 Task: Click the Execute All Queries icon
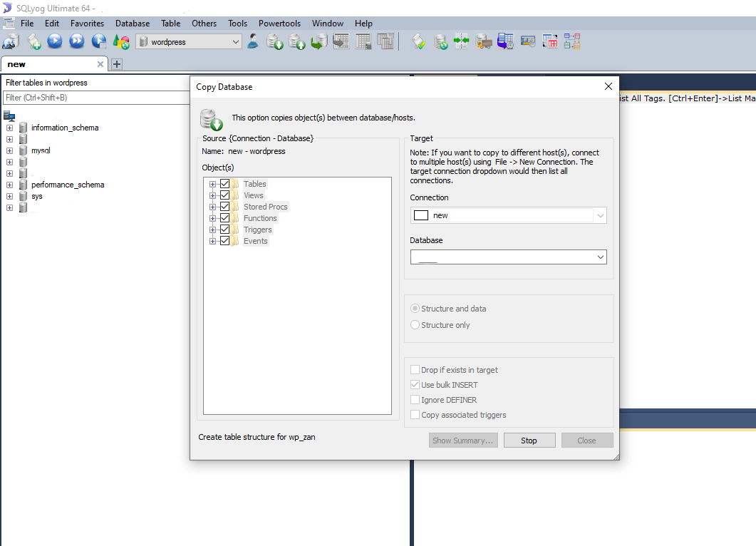pos(77,42)
